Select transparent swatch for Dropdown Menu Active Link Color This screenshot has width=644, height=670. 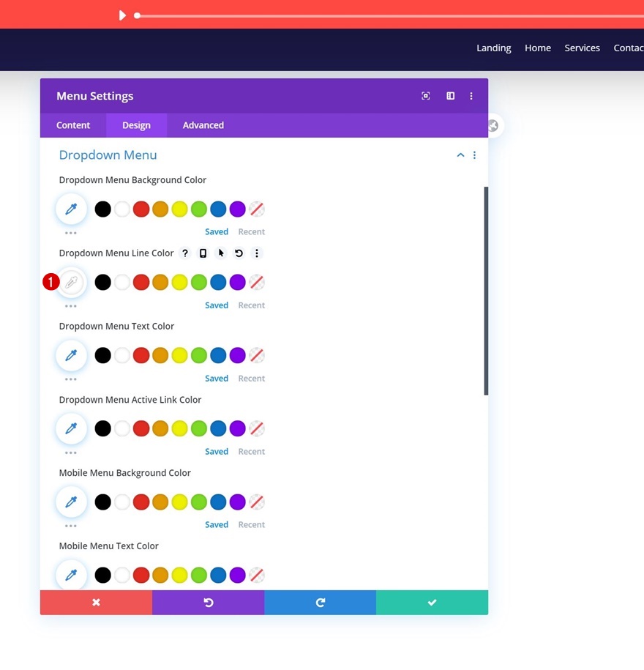pyautogui.click(x=257, y=428)
